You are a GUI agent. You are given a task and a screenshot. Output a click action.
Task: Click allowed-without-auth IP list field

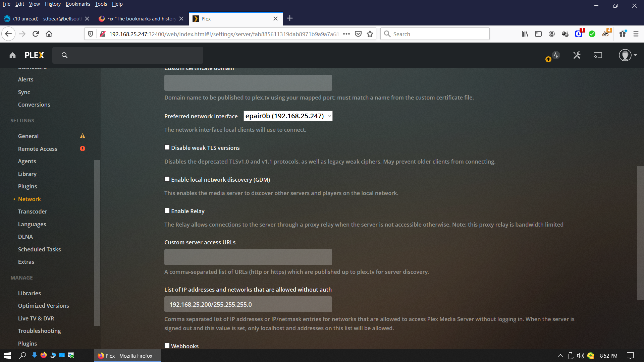[248, 304]
